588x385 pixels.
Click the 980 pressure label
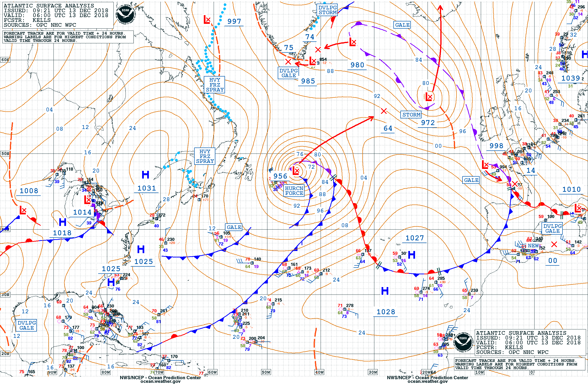pyautogui.click(x=357, y=65)
